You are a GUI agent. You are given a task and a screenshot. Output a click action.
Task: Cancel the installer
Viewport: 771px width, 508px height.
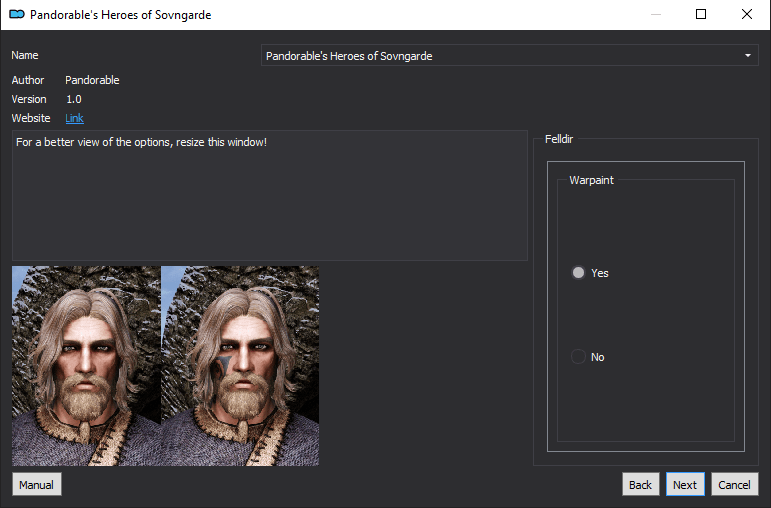(734, 484)
